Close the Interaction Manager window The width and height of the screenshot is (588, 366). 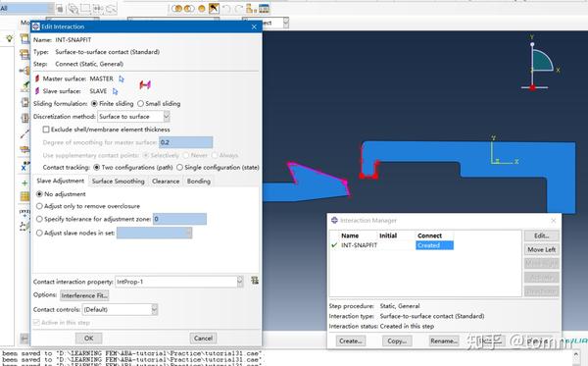(x=554, y=221)
